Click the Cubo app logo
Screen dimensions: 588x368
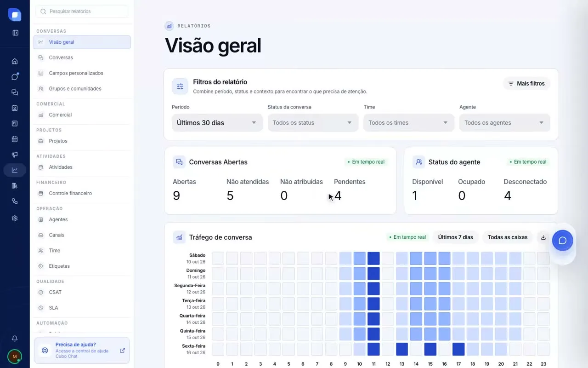tap(15, 15)
